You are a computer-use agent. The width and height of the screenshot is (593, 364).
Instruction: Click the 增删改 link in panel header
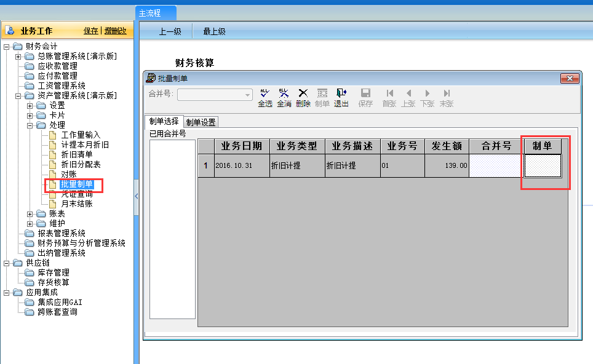tap(115, 31)
